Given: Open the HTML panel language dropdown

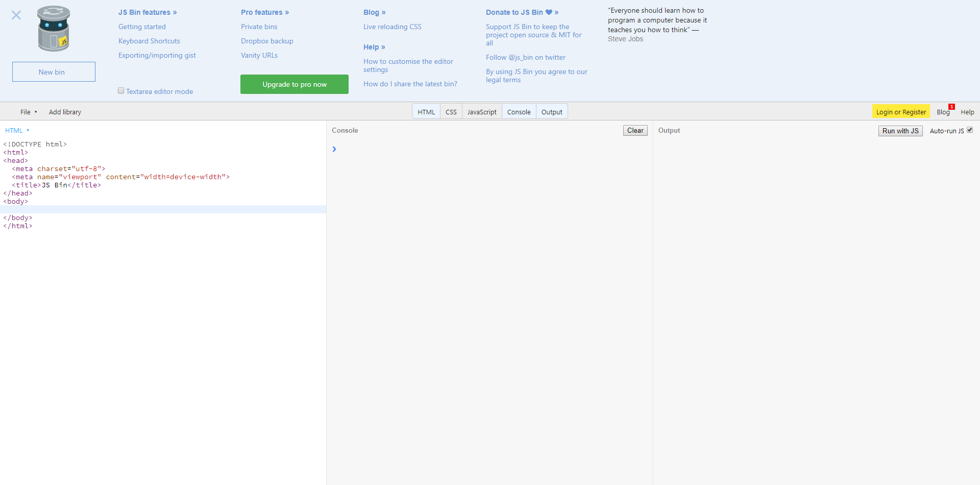Looking at the screenshot, I should [x=17, y=130].
